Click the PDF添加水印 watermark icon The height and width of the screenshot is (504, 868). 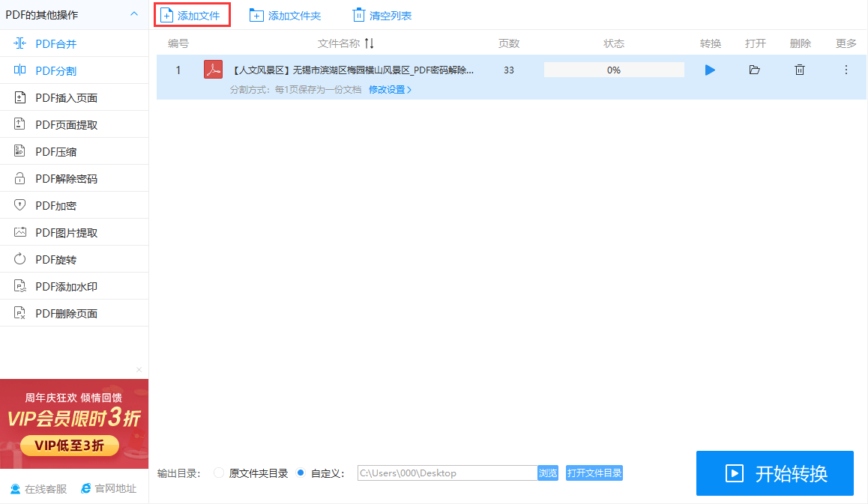(x=19, y=286)
